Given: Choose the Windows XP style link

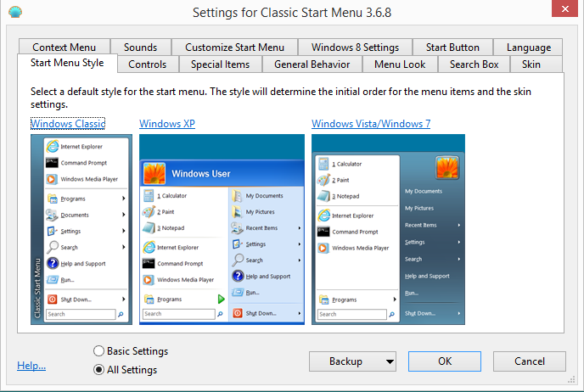Looking at the screenshot, I should tap(167, 124).
